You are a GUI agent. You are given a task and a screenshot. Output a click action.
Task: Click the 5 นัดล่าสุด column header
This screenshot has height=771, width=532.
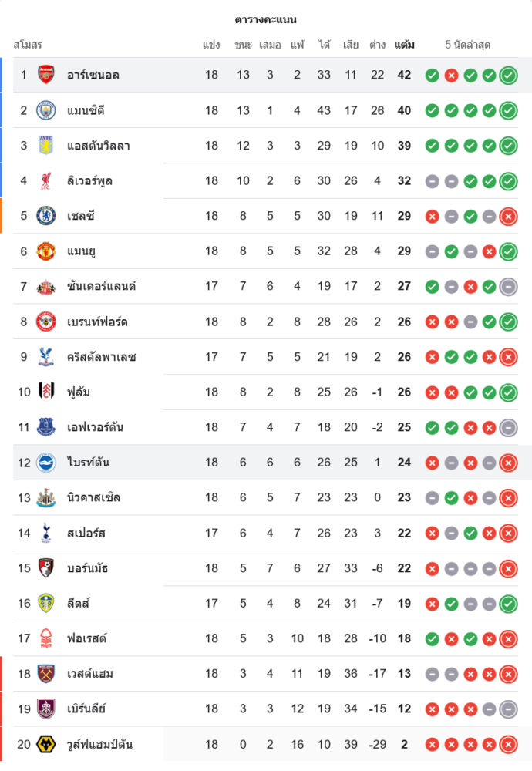click(x=468, y=45)
